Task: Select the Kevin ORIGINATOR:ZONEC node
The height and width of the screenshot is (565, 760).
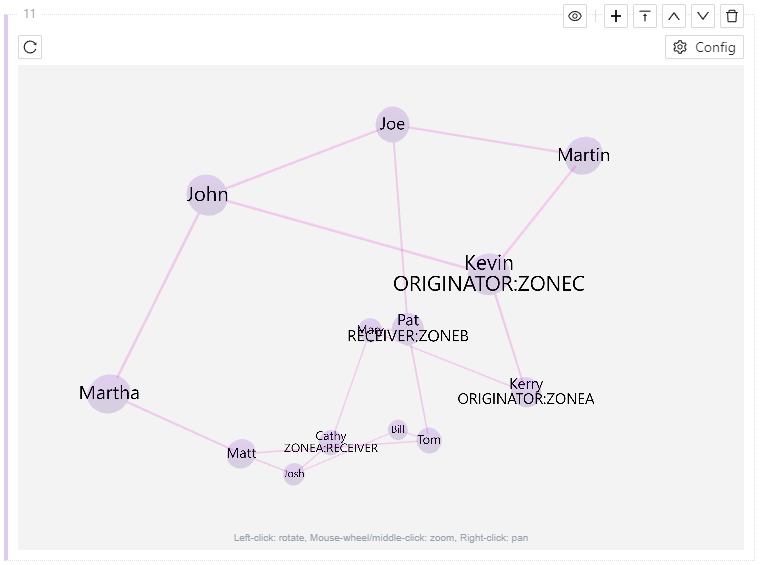Action: (488, 273)
